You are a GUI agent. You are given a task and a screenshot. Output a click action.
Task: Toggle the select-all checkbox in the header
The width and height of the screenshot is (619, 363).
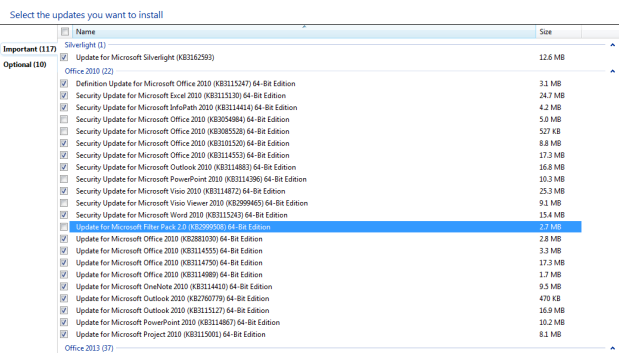click(65, 32)
